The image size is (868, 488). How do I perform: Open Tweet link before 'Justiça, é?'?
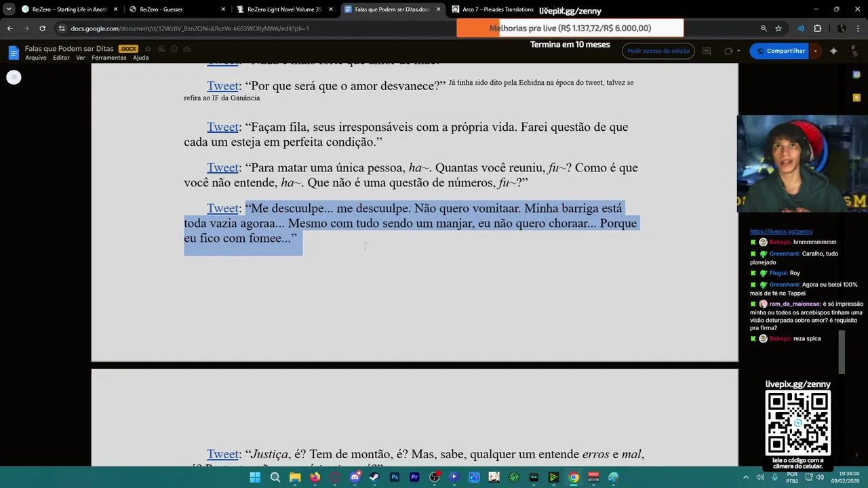(x=222, y=454)
